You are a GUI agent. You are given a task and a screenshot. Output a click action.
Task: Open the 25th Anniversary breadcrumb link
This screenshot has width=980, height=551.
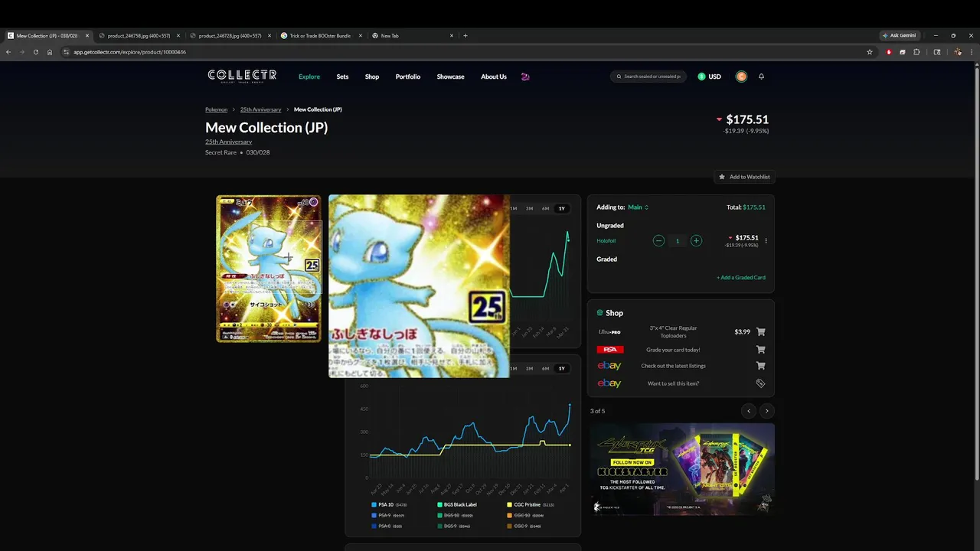tap(260, 109)
